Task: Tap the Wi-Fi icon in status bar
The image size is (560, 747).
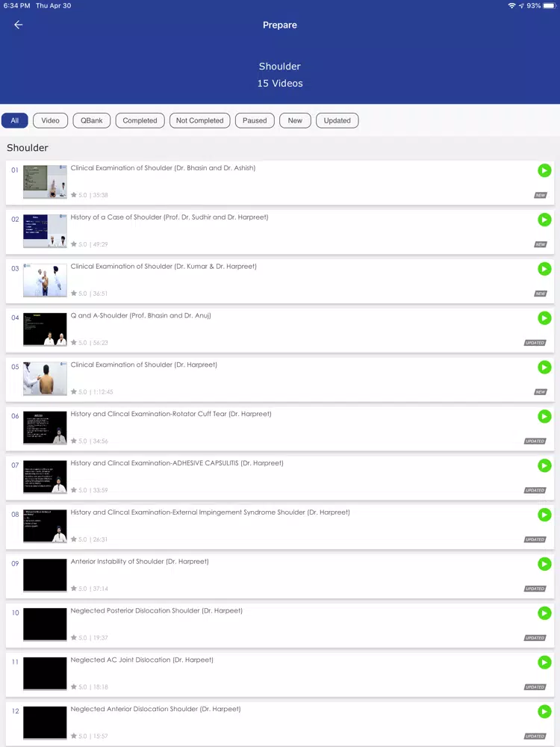Action: [x=512, y=6]
